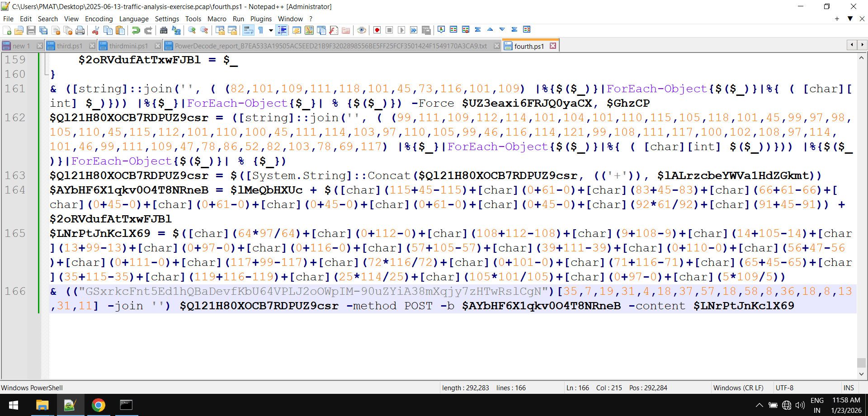Open Google Chrome from the taskbar
Image resolution: width=868 pixels, height=416 pixels.
[99, 405]
